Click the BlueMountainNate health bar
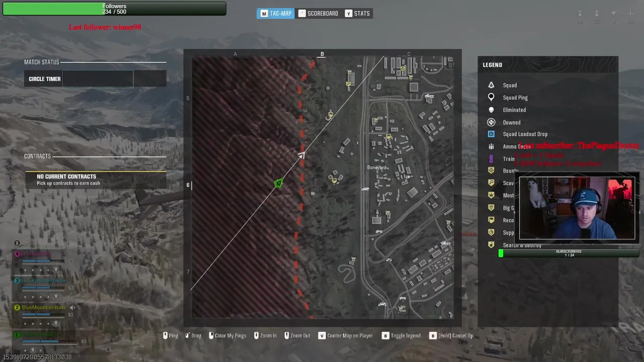The width and height of the screenshot is (644, 362). pyautogui.click(x=43, y=315)
